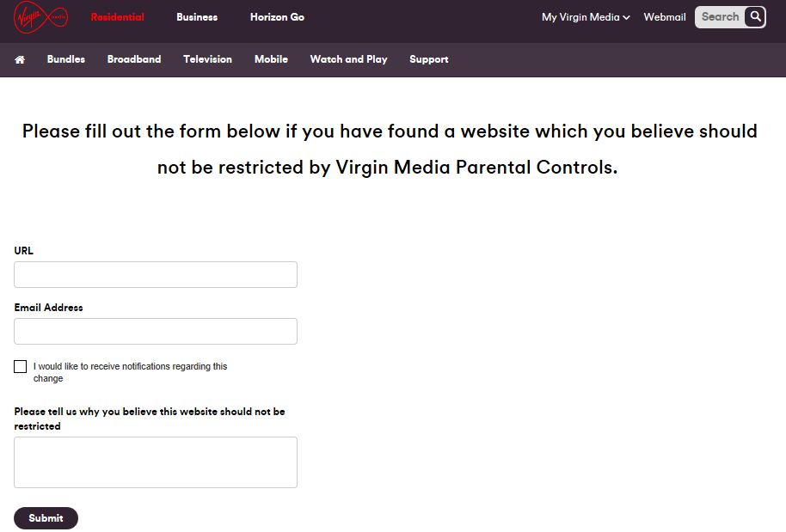Open the Webmail link
Screen dimensions: 786x532
665,17
